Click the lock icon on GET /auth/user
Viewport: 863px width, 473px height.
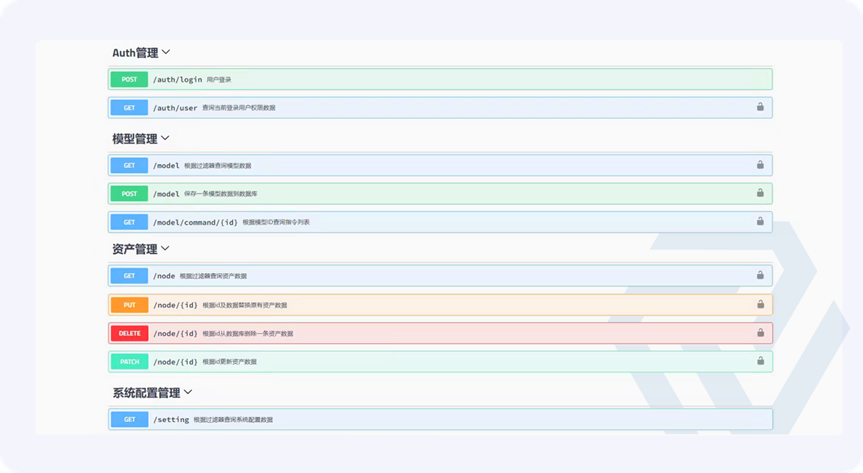coord(760,107)
